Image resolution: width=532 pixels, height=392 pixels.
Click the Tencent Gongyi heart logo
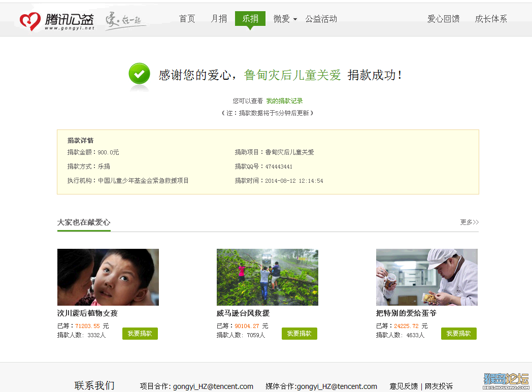click(x=30, y=21)
